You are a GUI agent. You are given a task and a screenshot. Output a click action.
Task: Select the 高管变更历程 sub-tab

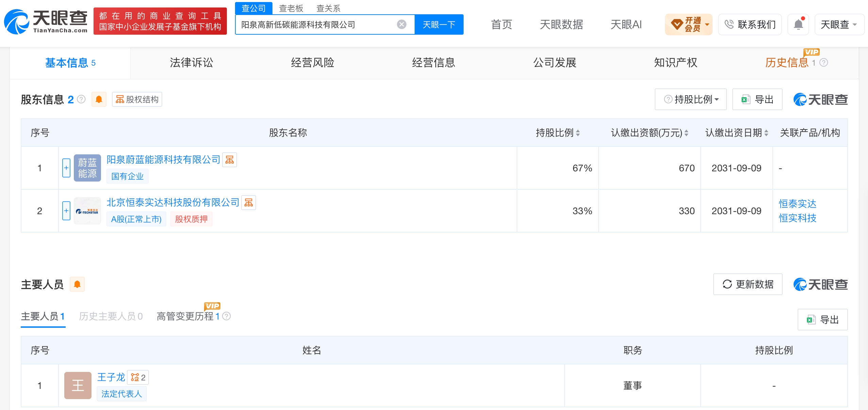188,317
